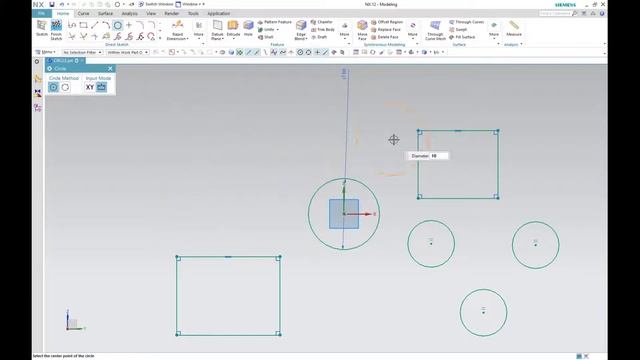
Task: Select Circle by Center and Diameter method
Action: pyautogui.click(x=53, y=87)
